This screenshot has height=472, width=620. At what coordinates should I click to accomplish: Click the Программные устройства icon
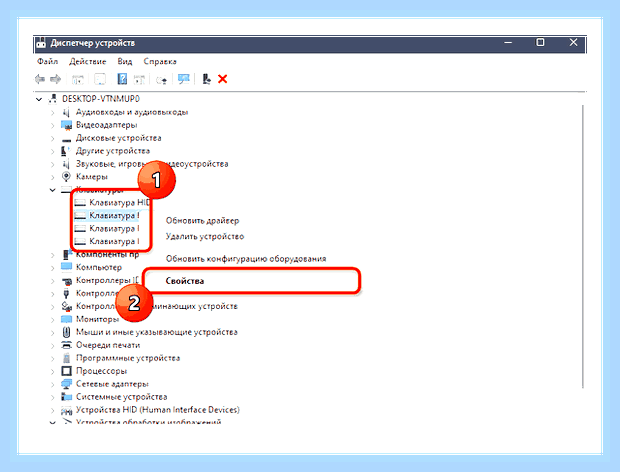point(66,358)
